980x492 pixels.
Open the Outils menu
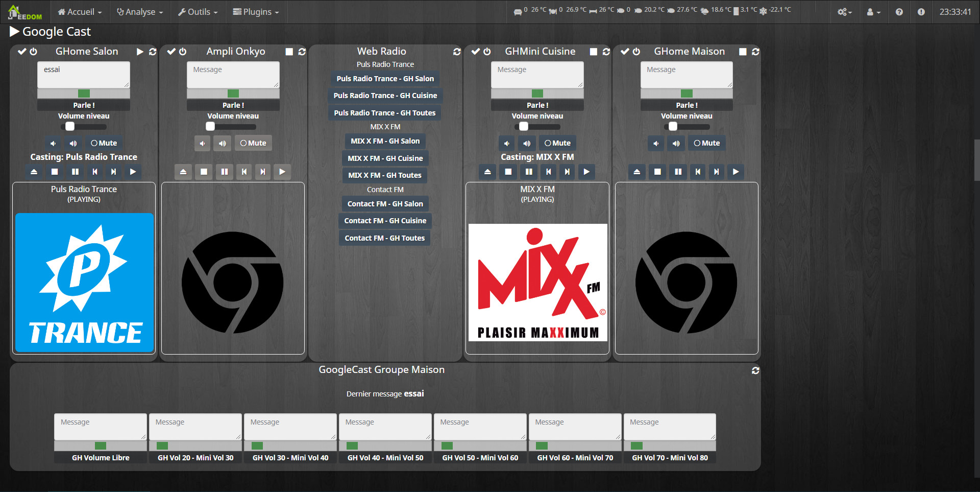pos(198,12)
